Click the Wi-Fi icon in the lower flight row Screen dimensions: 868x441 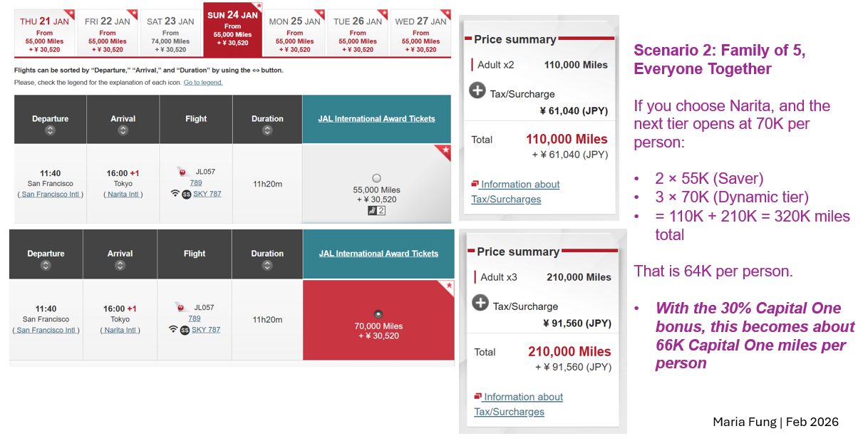173,330
